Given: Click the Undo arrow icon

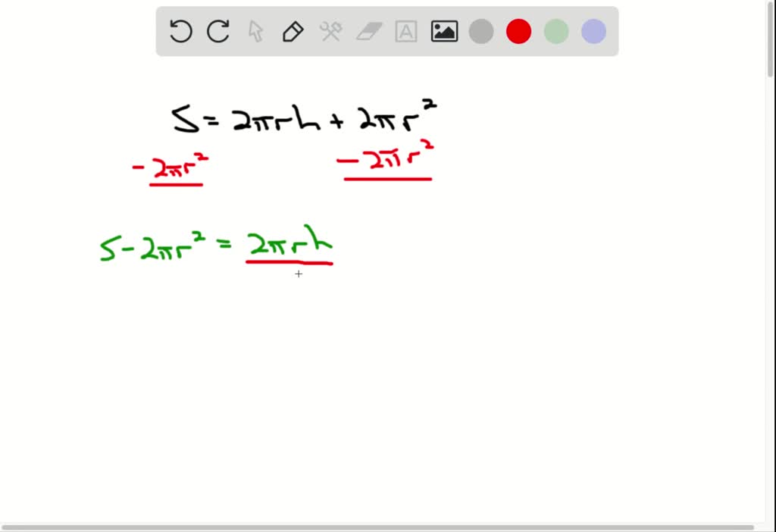Looking at the screenshot, I should 180,31.
